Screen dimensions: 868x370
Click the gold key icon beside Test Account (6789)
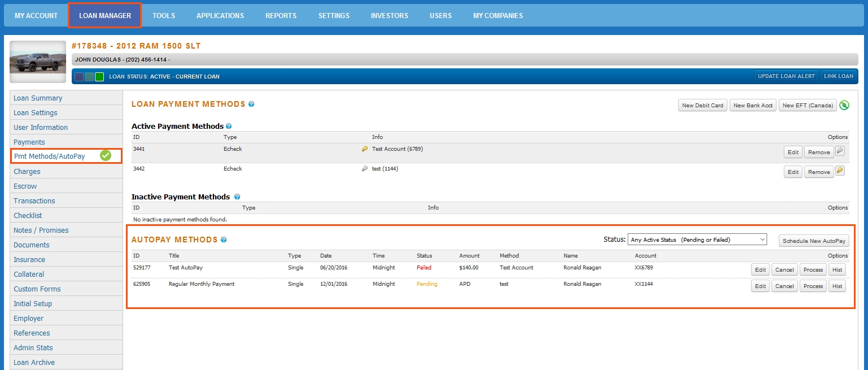click(x=365, y=149)
